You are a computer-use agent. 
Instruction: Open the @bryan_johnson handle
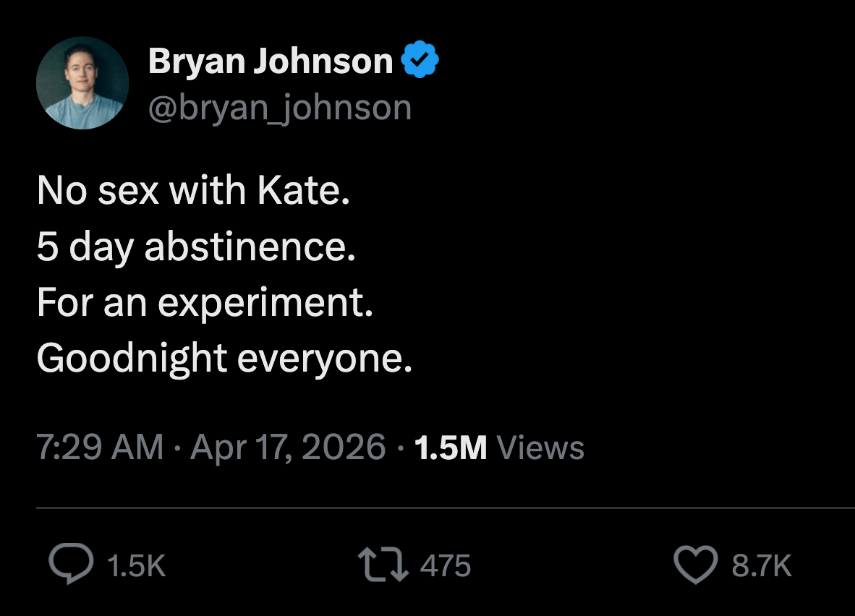[x=278, y=107]
